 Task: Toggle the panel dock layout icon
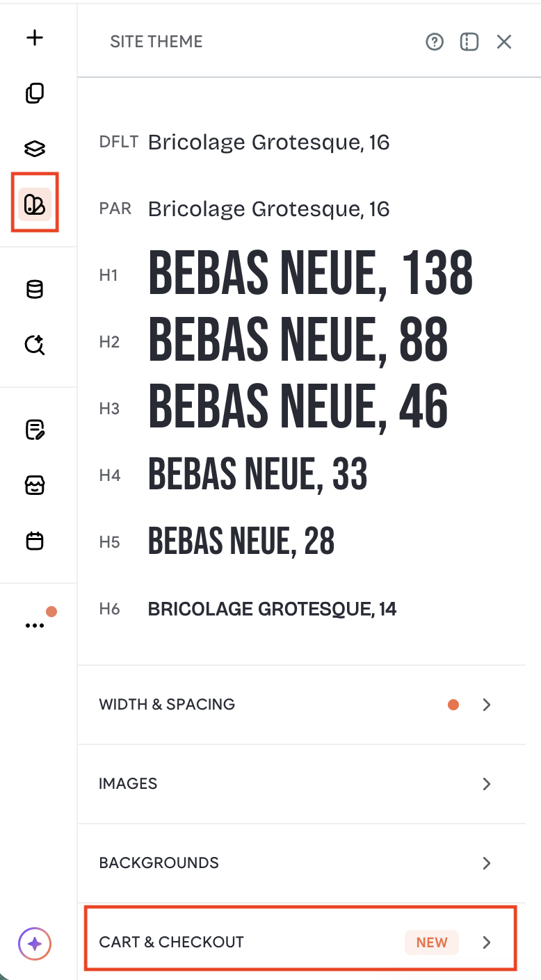(x=469, y=42)
